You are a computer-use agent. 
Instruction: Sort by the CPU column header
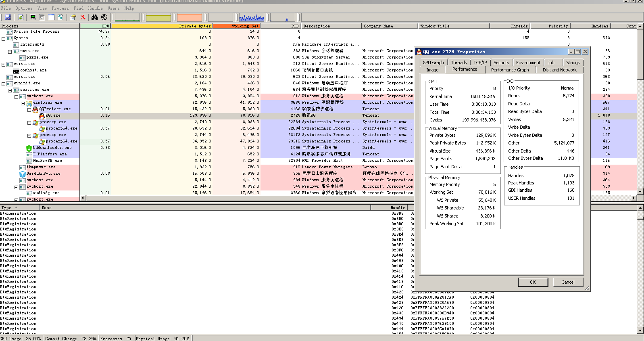coord(95,26)
